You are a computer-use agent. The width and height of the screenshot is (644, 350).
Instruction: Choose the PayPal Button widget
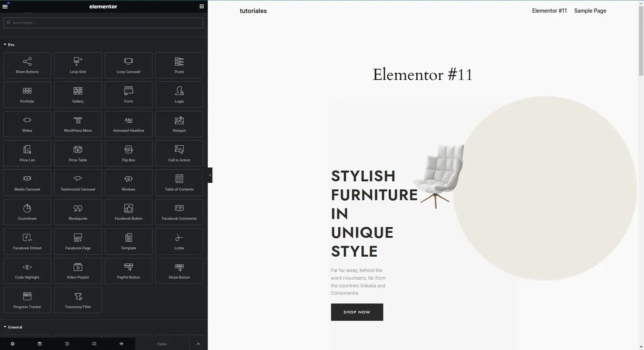click(x=129, y=271)
